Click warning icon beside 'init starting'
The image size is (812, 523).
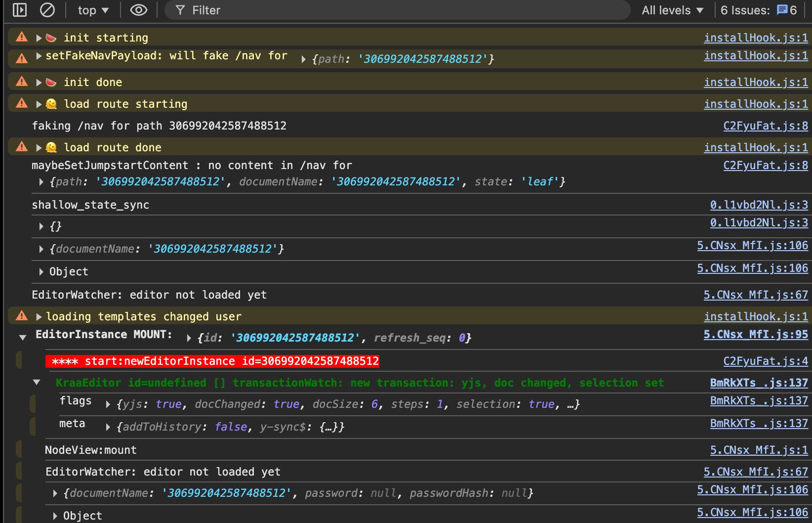pyautogui.click(x=22, y=37)
